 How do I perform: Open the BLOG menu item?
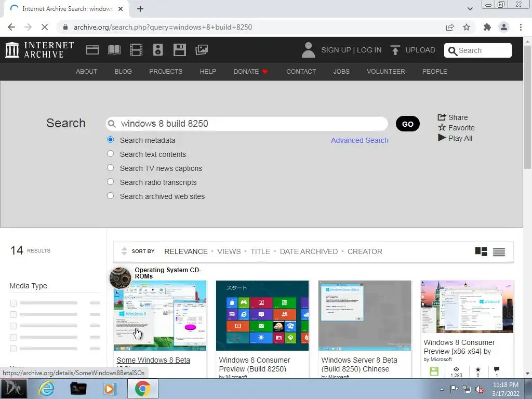(123, 72)
